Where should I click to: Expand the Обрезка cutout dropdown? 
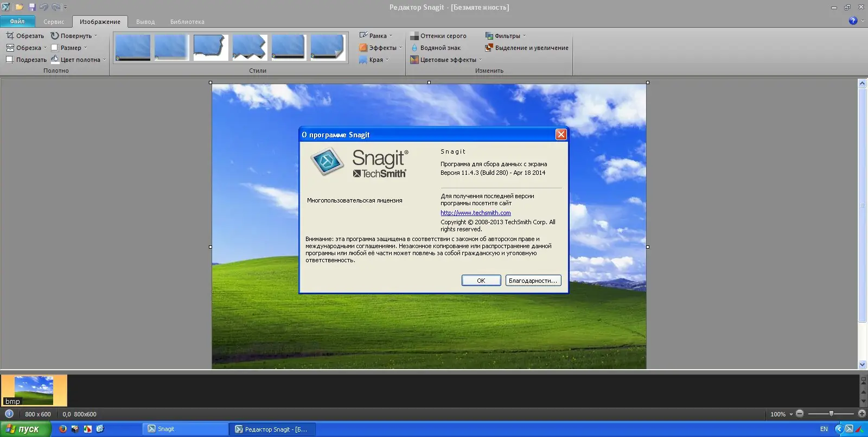(46, 48)
